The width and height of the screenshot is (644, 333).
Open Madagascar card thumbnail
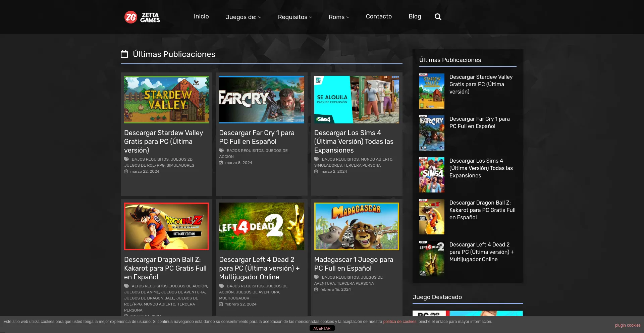pyautogui.click(x=357, y=226)
